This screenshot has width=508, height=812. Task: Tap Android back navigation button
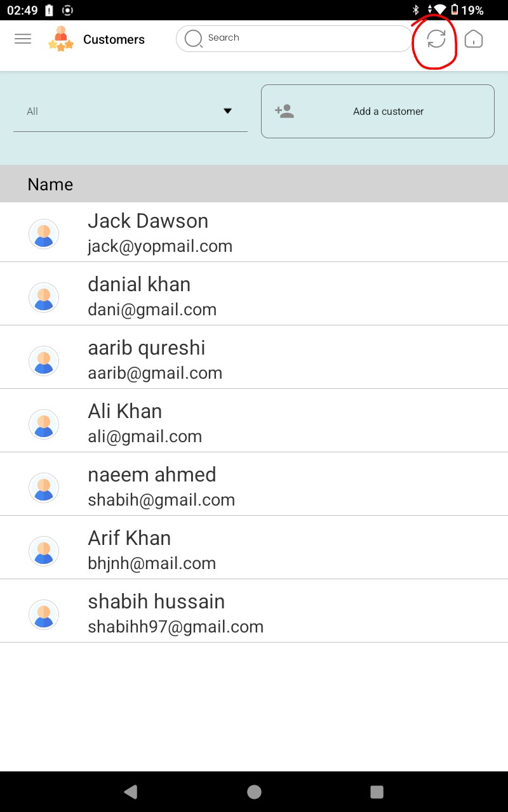(131, 791)
